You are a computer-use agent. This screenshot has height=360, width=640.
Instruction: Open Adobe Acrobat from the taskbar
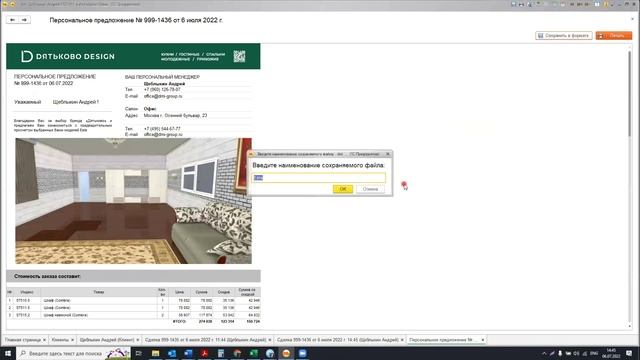coord(204,353)
